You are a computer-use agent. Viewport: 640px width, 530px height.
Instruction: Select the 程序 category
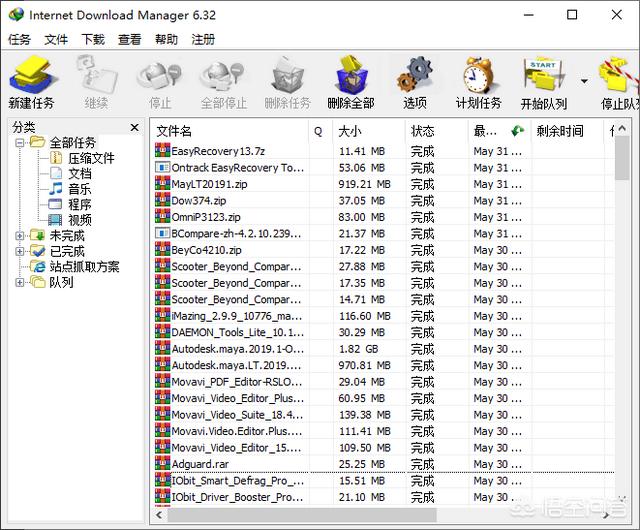(x=80, y=205)
